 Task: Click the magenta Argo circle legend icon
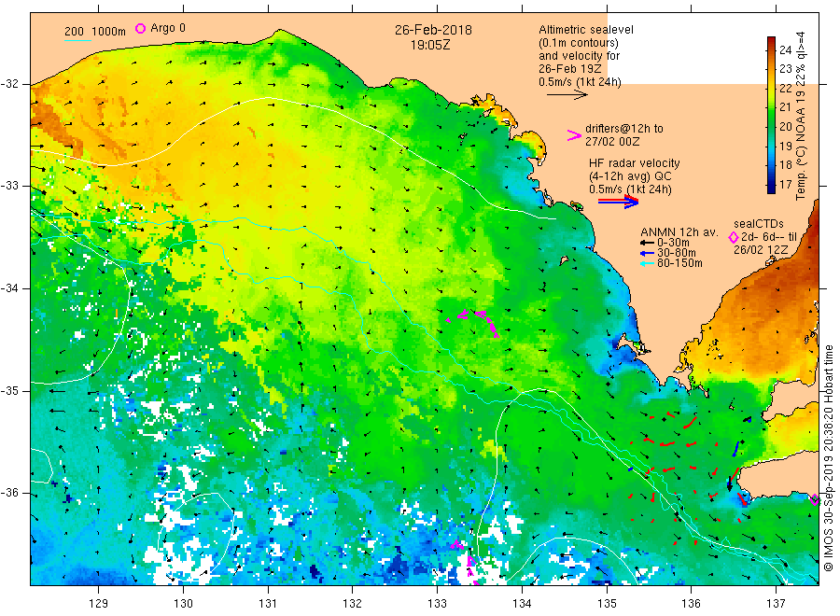(140, 28)
